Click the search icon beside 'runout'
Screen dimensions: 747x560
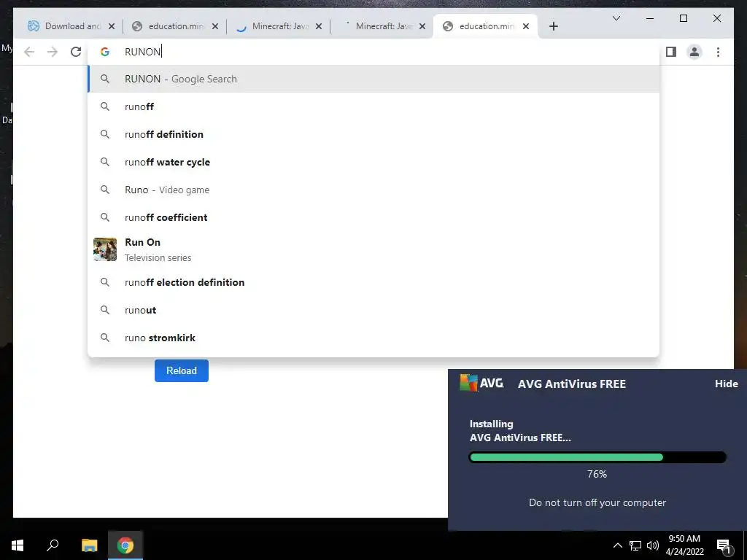pyautogui.click(x=105, y=310)
